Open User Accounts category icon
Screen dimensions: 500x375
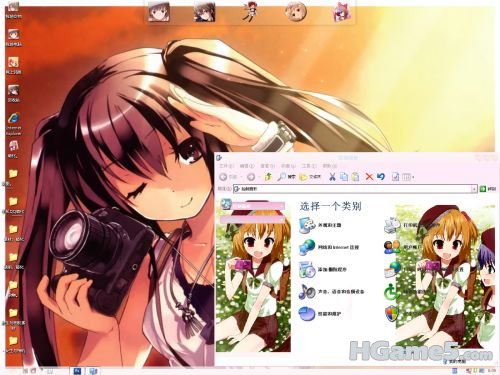[392, 247]
